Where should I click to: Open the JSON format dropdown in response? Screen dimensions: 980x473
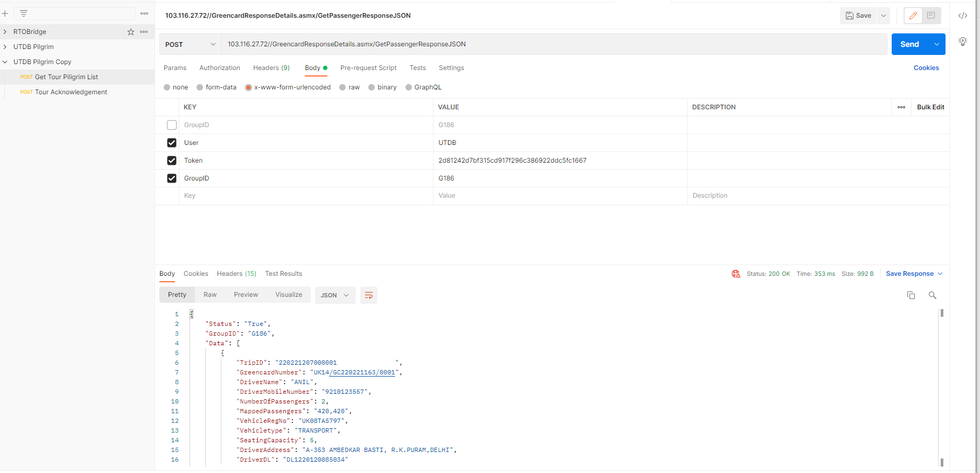point(335,295)
